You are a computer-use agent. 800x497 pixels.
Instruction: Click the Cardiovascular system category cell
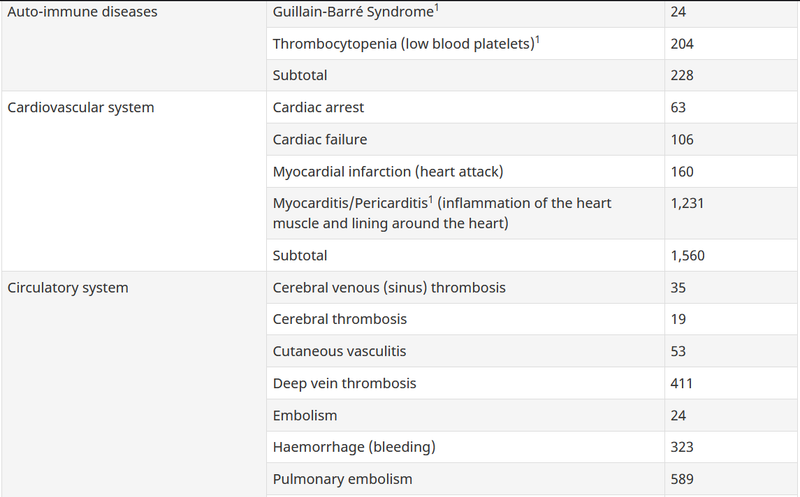click(81, 107)
